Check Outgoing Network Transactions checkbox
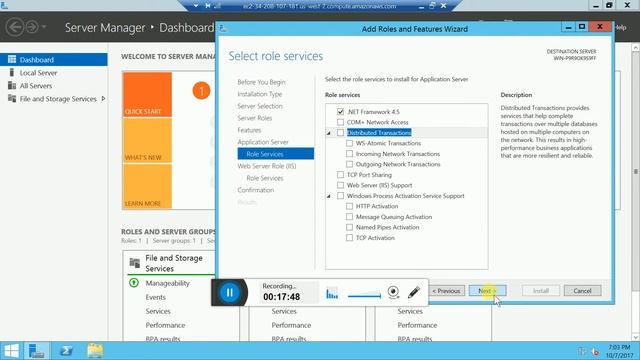The width and height of the screenshot is (640, 360). 349,164
